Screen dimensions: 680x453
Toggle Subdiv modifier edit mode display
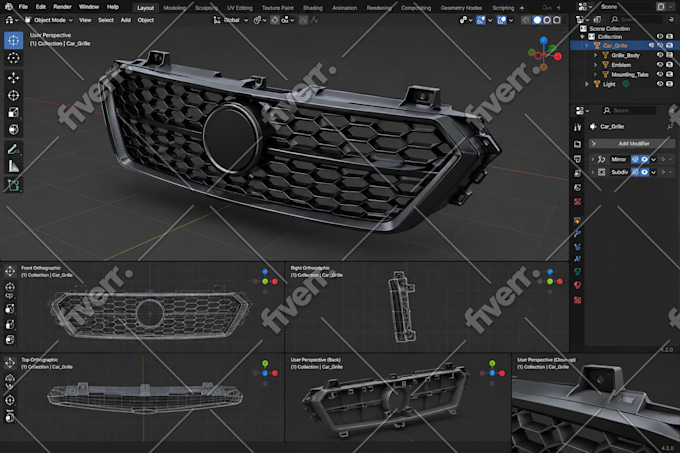click(x=635, y=172)
